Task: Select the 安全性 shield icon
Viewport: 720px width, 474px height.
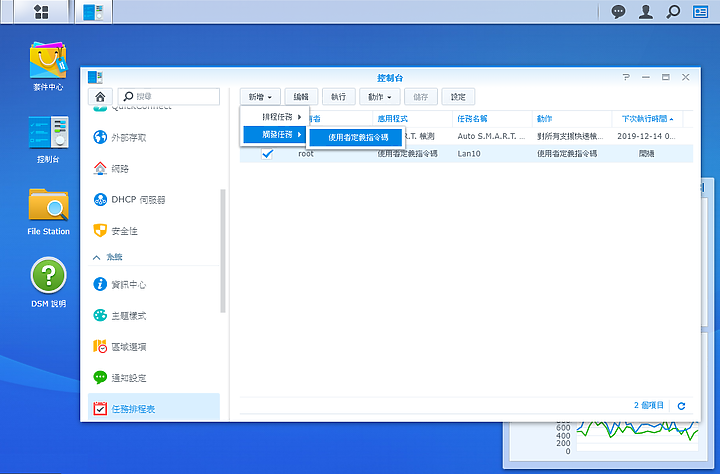Action: (100, 230)
